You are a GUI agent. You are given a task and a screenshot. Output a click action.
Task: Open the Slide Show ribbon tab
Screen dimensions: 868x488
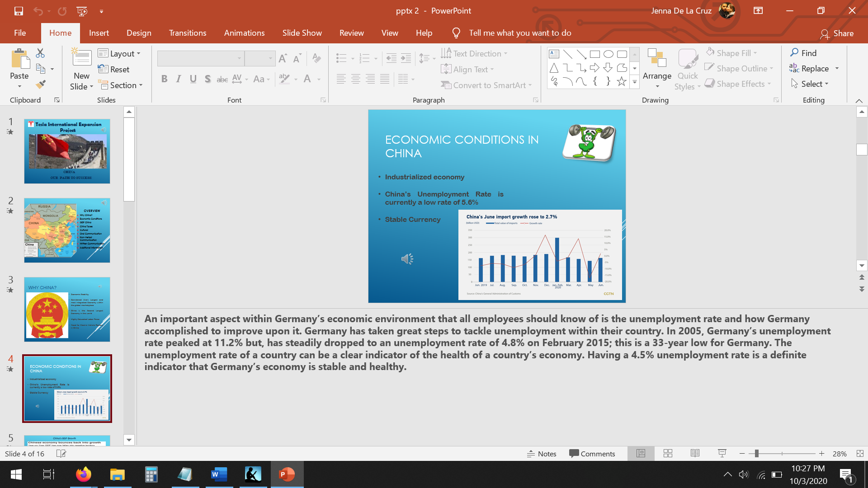tap(302, 33)
